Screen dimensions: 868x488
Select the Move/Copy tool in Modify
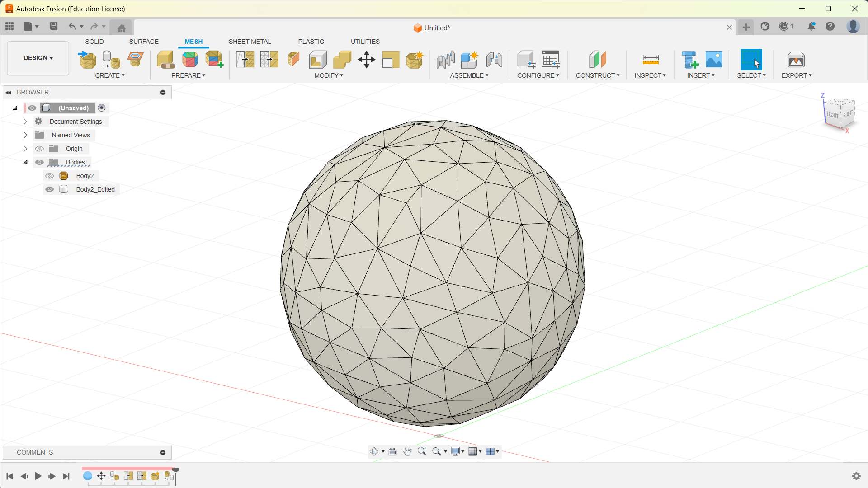tap(366, 59)
